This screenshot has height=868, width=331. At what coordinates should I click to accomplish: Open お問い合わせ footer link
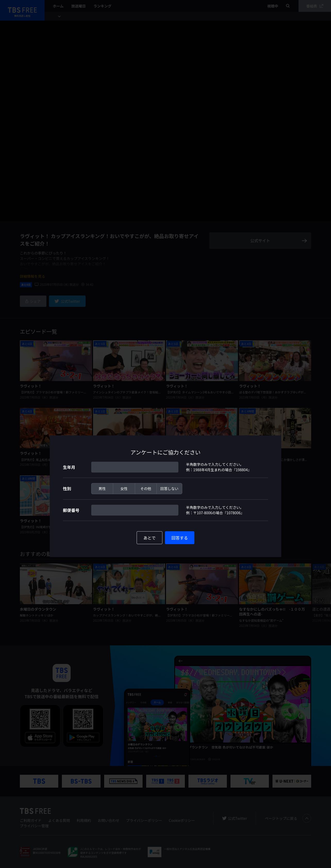coord(109,821)
